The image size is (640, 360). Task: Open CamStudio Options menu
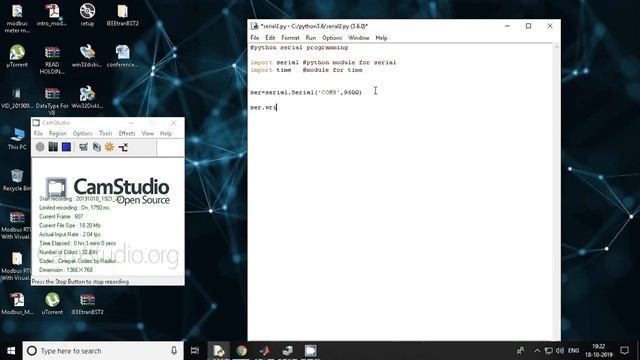[82, 133]
